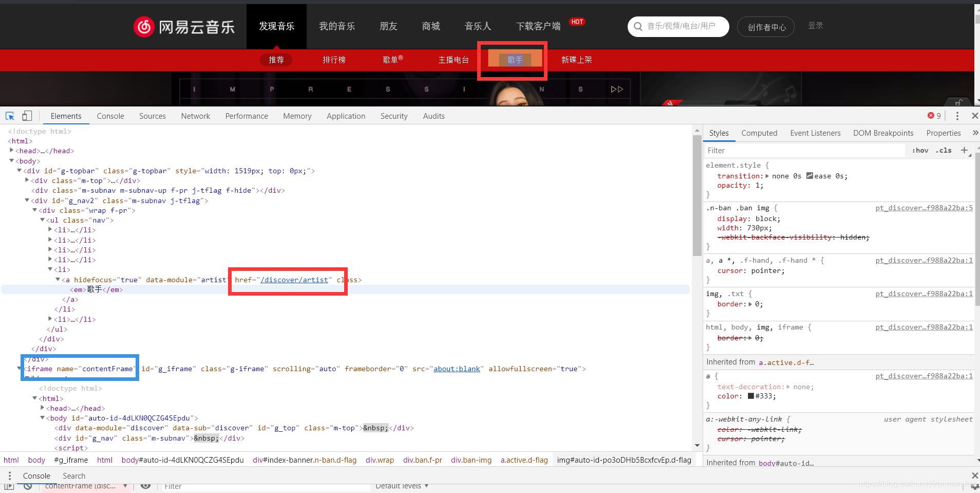Switch to the Sources tab
Image resolution: width=980 pixels, height=493 pixels.
[153, 116]
